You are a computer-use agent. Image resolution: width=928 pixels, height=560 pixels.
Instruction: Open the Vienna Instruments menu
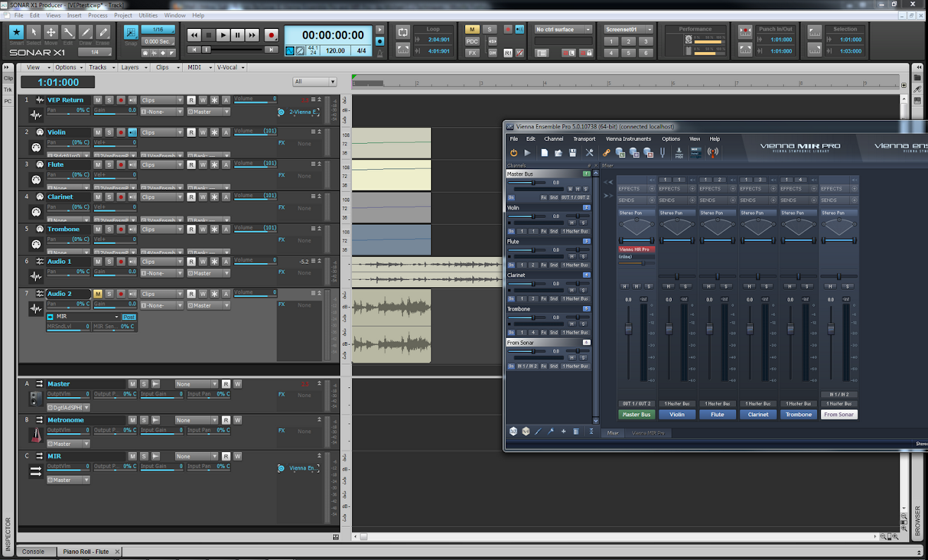point(628,139)
